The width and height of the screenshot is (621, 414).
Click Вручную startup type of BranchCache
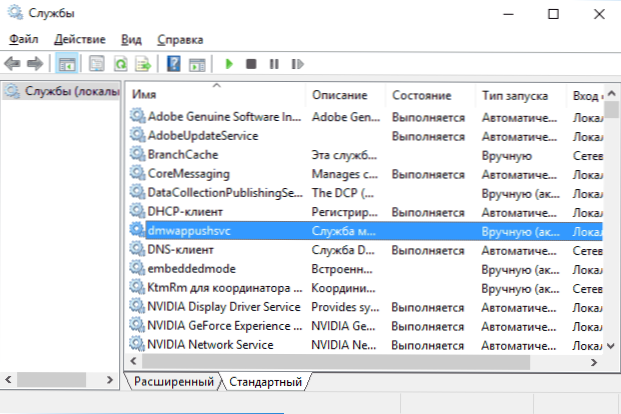507,155
